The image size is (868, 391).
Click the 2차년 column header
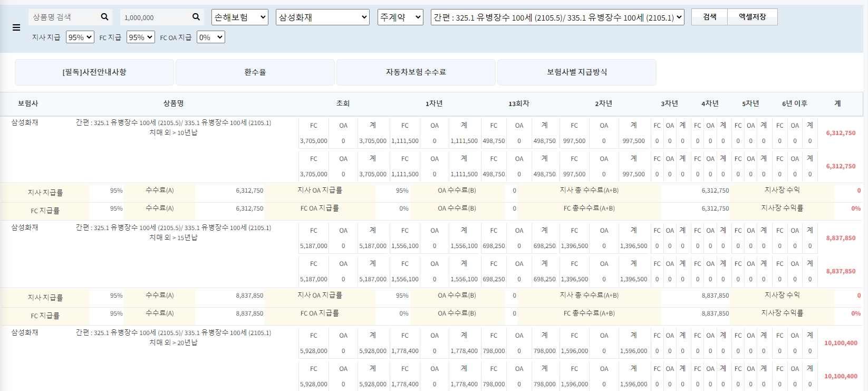pyautogui.click(x=604, y=103)
